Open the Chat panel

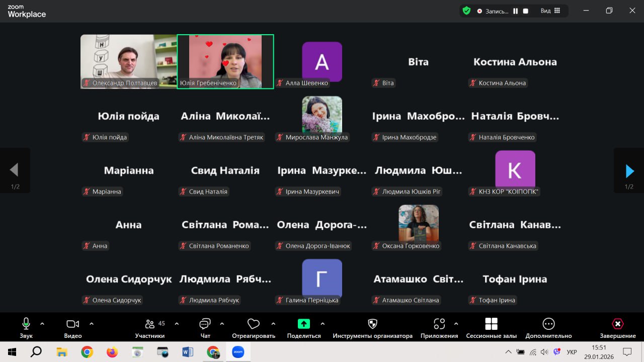click(205, 324)
